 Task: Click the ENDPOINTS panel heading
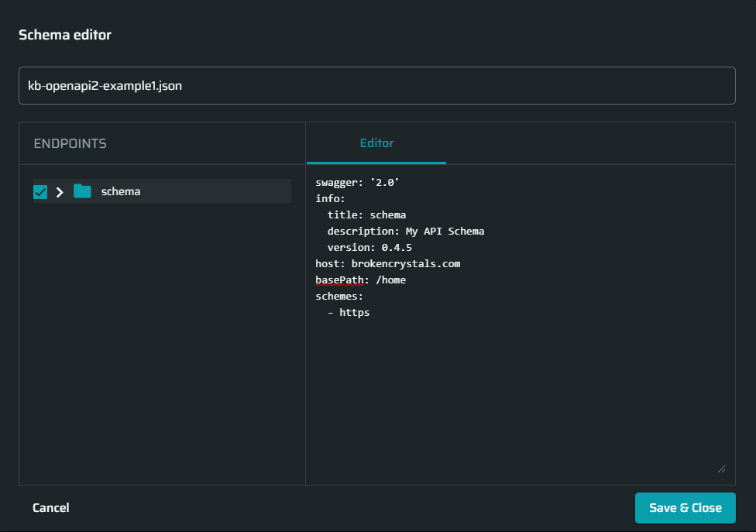70,143
